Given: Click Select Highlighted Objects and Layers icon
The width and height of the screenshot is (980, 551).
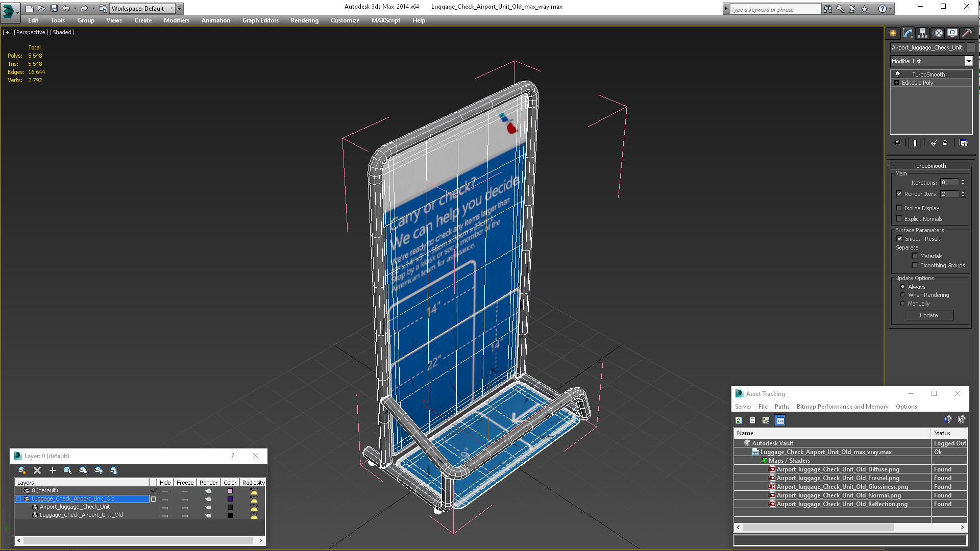Looking at the screenshot, I should tap(68, 470).
